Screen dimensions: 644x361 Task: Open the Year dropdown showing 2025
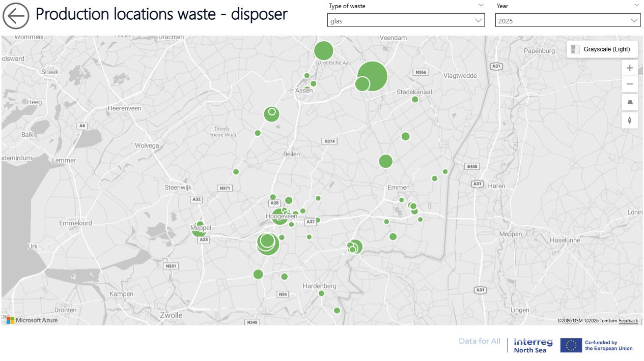567,20
